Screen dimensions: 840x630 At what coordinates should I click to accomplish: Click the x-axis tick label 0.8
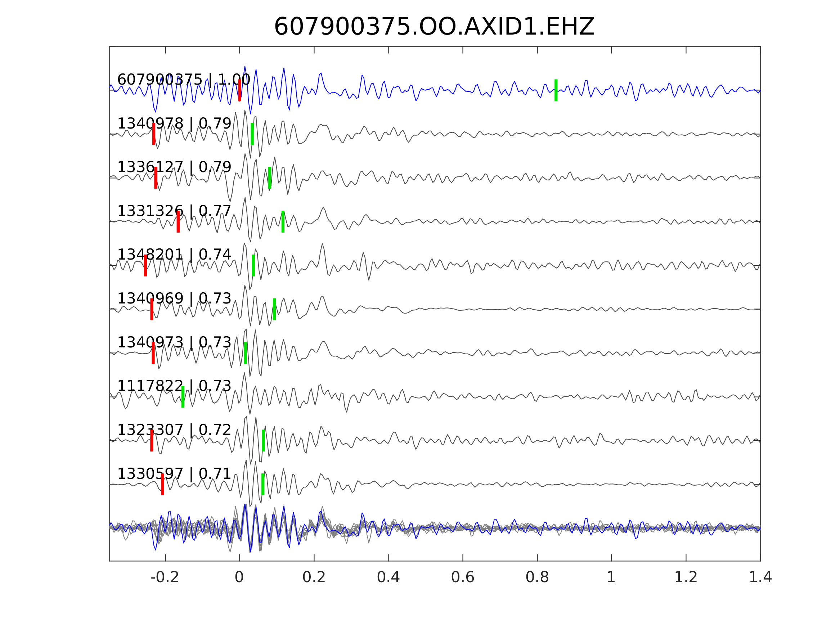537,577
